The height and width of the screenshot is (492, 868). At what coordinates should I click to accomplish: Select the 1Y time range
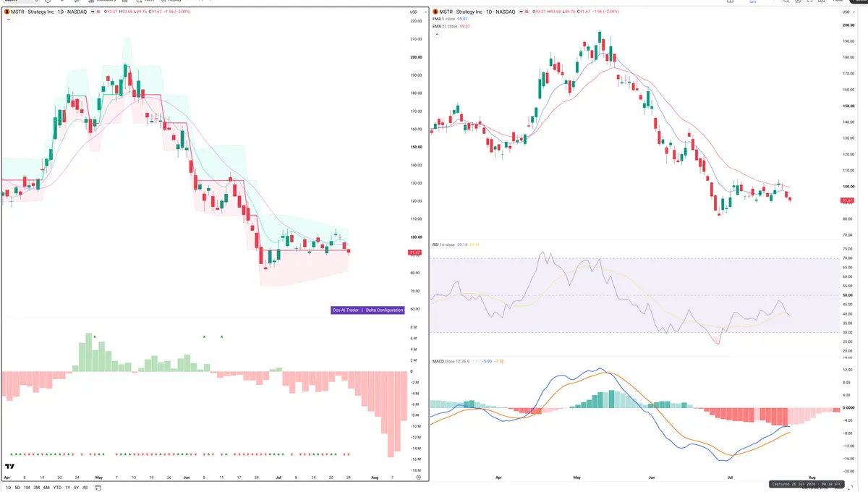67,488
